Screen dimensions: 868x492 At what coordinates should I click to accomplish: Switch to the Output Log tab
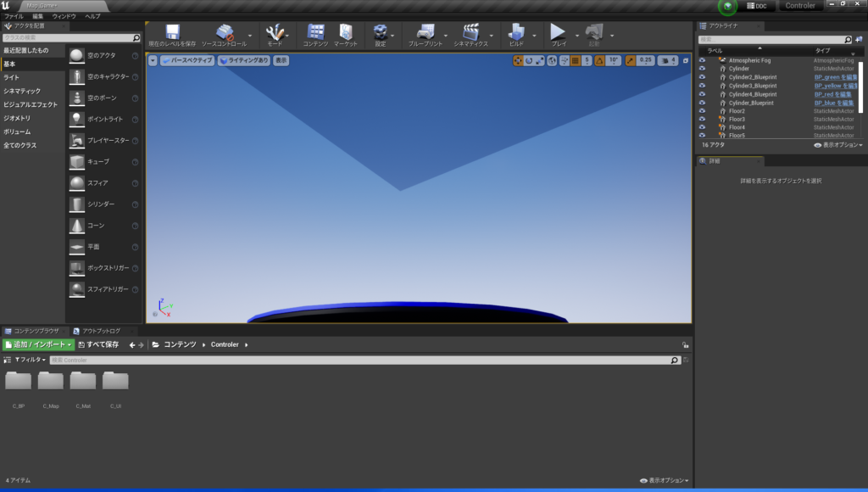coord(100,331)
